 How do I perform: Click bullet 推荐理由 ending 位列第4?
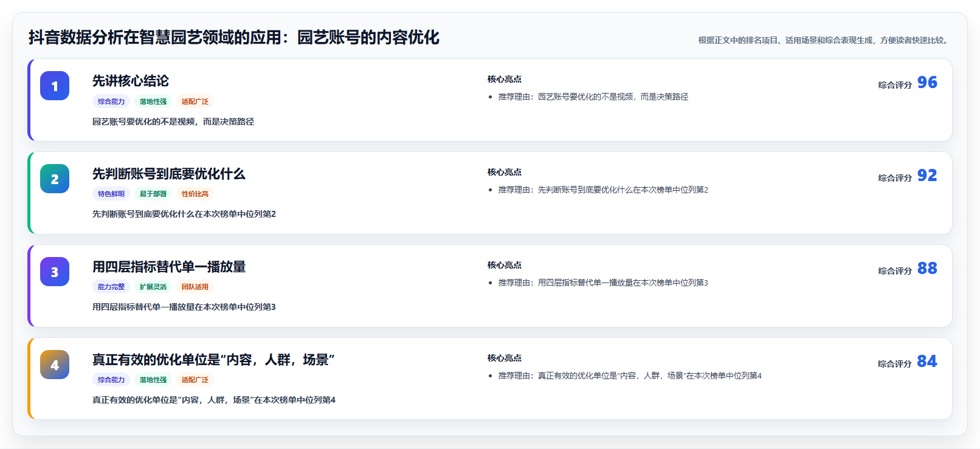tap(630, 375)
